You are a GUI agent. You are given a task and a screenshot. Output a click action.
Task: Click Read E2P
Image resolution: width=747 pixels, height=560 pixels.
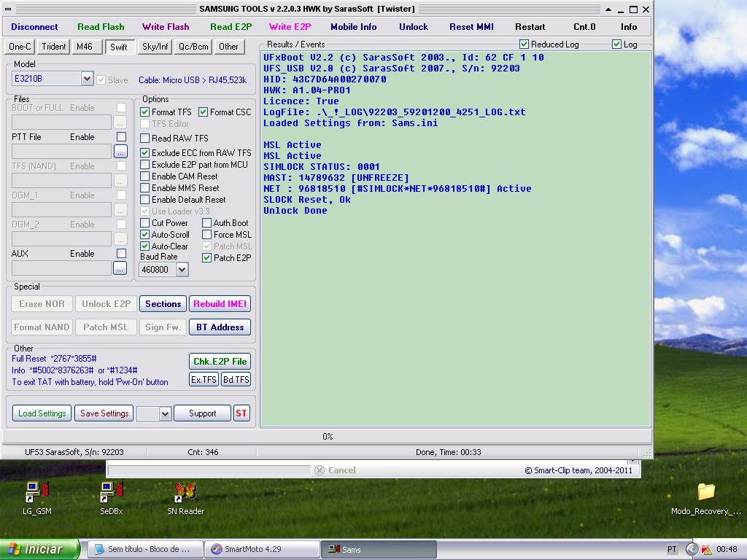click(x=231, y=27)
